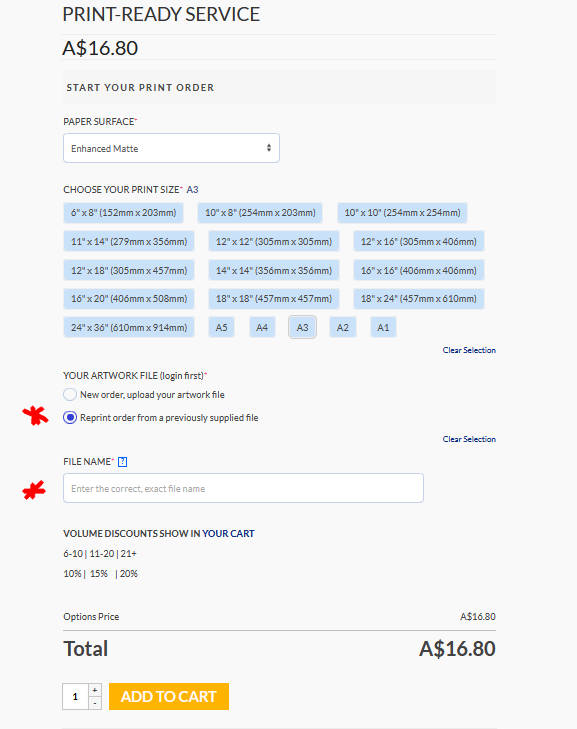Select 6" x 8" print size
The height and width of the screenshot is (729, 577).
point(123,213)
